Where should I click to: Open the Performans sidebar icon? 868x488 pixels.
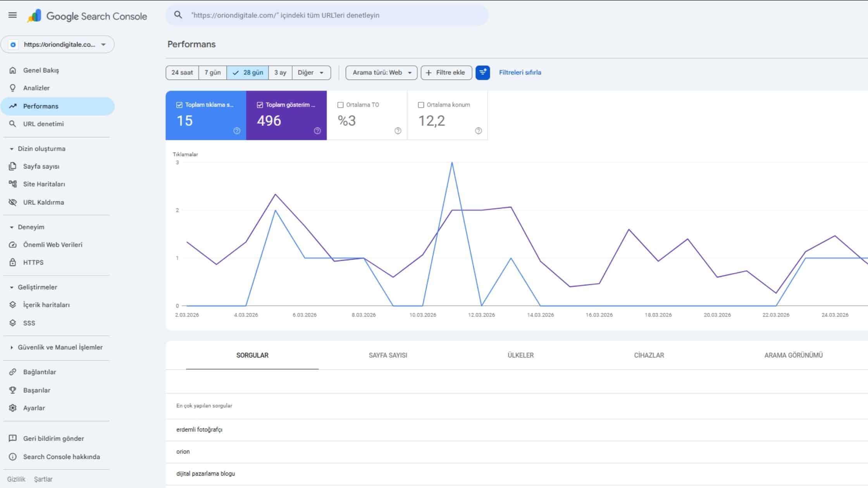(x=13, y=106)
